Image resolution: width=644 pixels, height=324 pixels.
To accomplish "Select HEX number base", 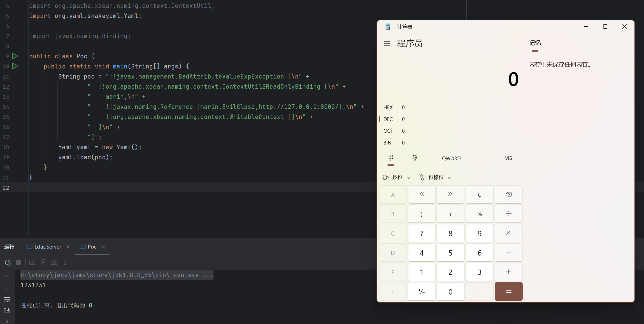I will click(388, 107).
